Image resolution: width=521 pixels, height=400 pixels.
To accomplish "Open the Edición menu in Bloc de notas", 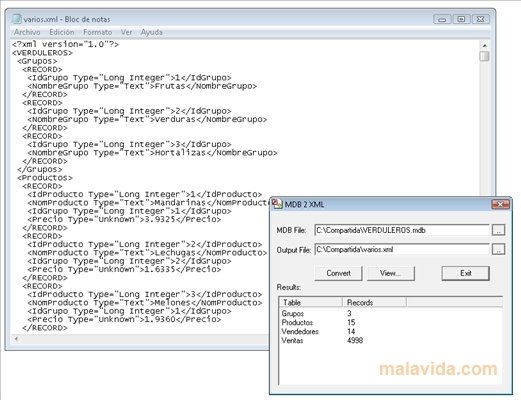I will tap(62, 32).
